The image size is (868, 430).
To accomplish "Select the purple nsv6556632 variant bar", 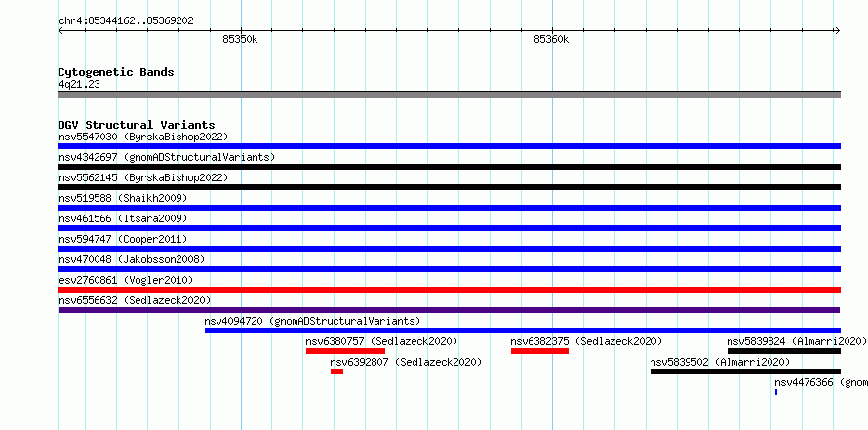I will [449, 310].
